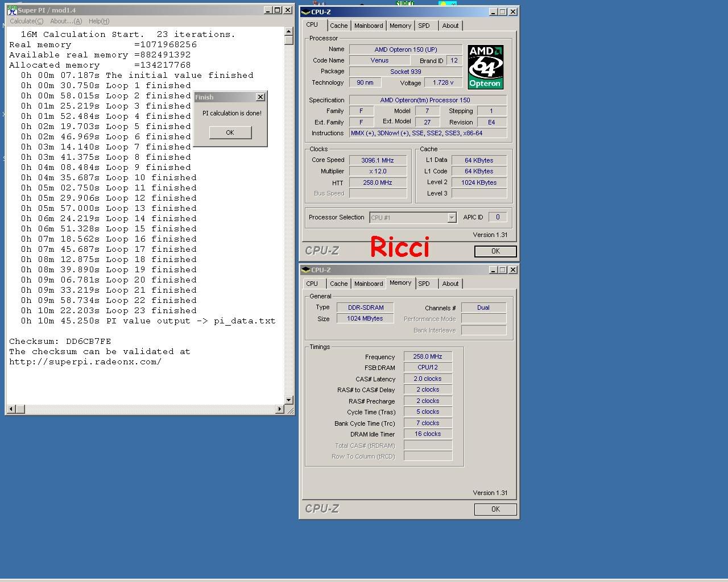The width and height of the screenshot is (728, 582).
Task: Click the Super PI horizontal scrollbar right arrow
Action: coord(279,409)
